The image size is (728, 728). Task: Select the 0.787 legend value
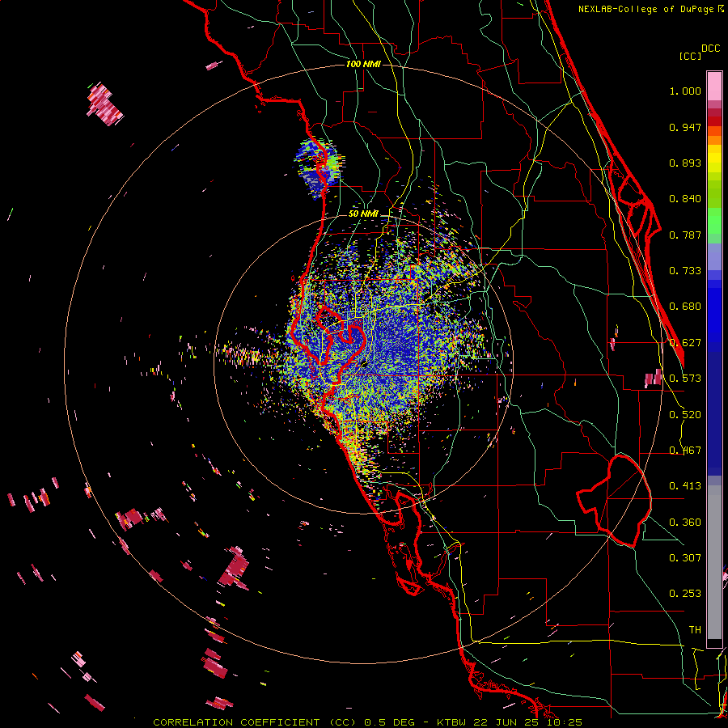(685, 235)
